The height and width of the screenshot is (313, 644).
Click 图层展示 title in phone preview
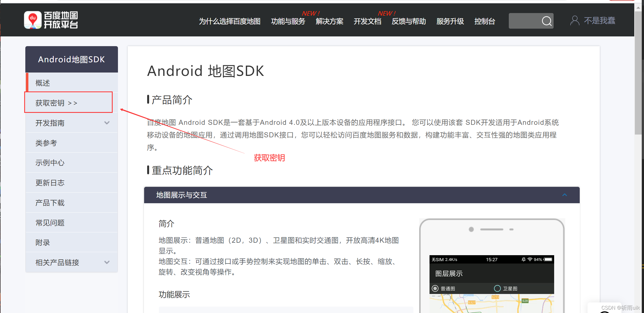[449, 274]
